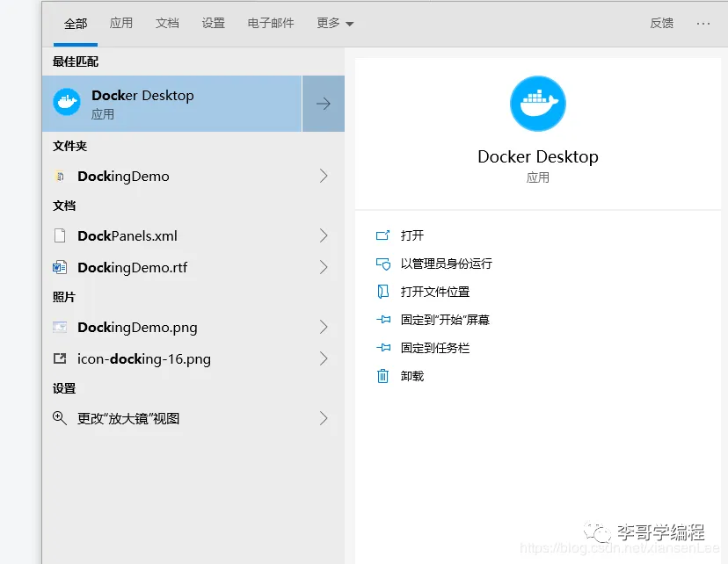This screenshot has width=728, height=564.
Task: Click 反馈 feedback link
Action: point(661,23)
